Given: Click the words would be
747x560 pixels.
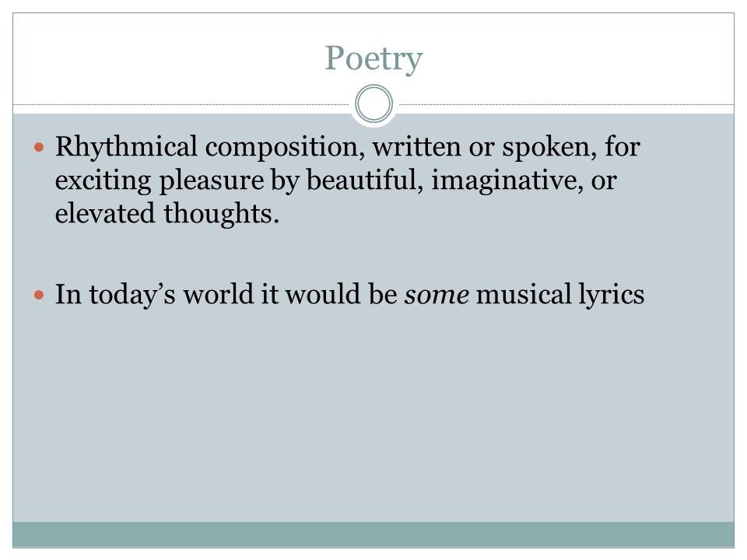Looking at the screenshot, I should 341,294.
